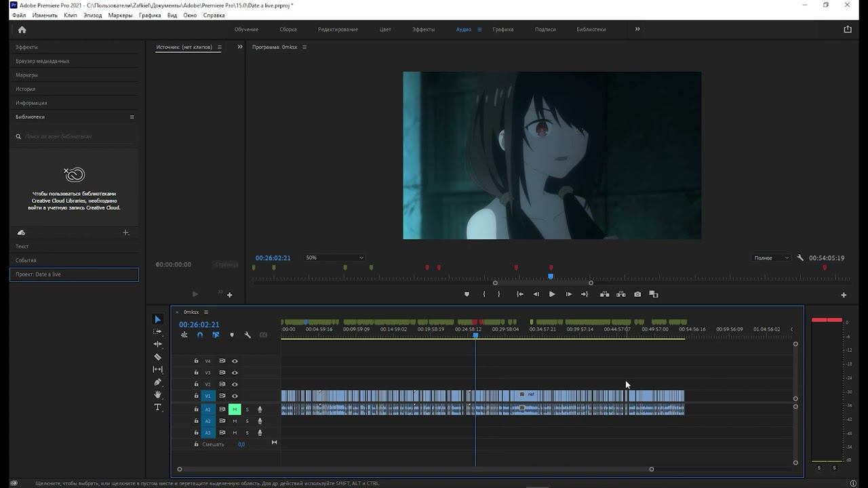Open the Маркеры menu
Image resolution: width=868 pixels, height=488 pixels.
120,15
